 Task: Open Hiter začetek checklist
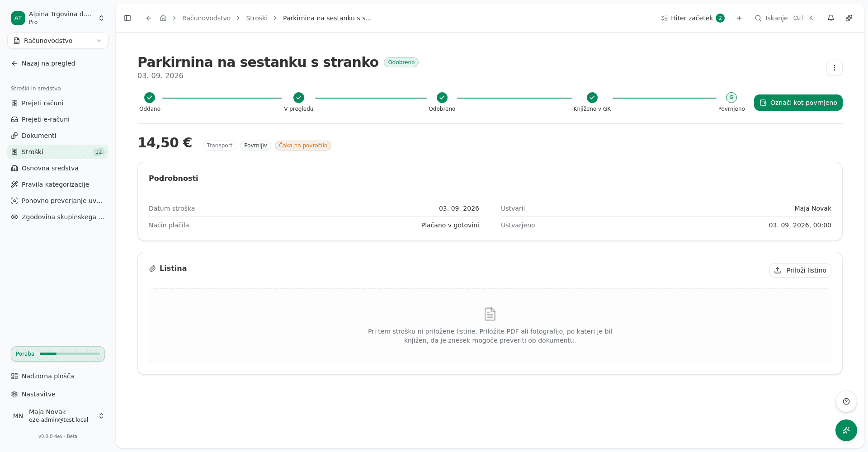coord(693,18)
